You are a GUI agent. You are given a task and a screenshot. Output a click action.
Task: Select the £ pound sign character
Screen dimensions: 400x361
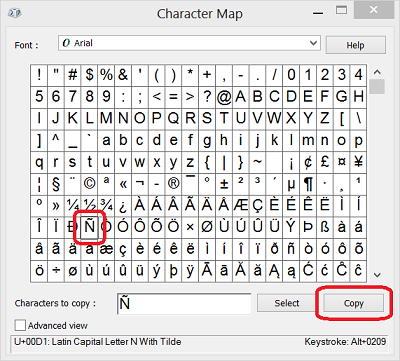click(x=325, y=162)
